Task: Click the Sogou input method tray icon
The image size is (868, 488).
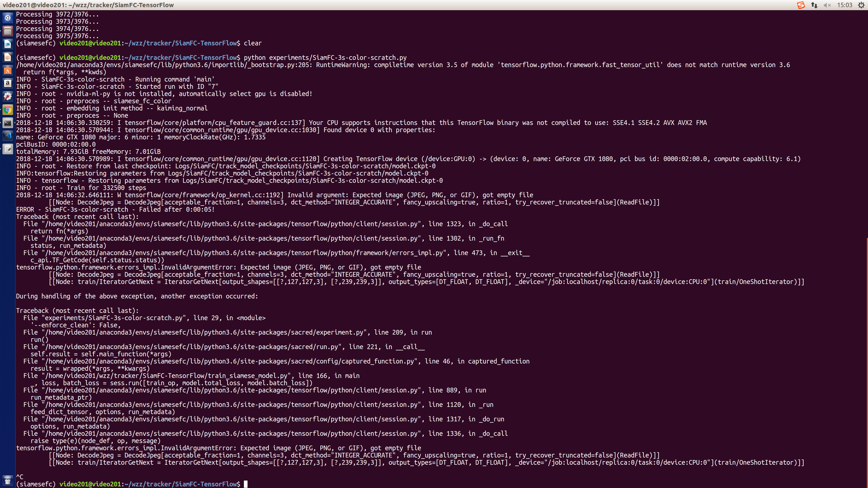Action: point(801,5)
